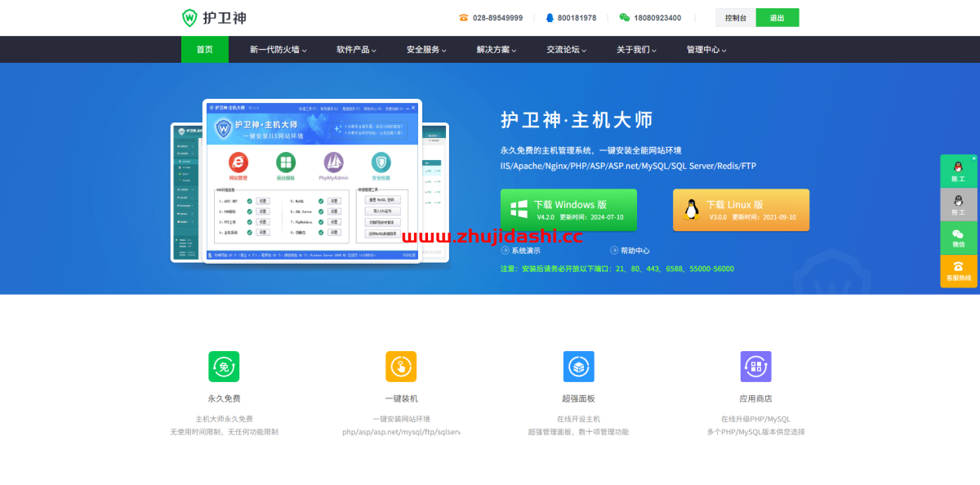The height and width of the screenshot is (485, 980).
Task: Expand the 管理中心 menu
Action: point(707,50)
